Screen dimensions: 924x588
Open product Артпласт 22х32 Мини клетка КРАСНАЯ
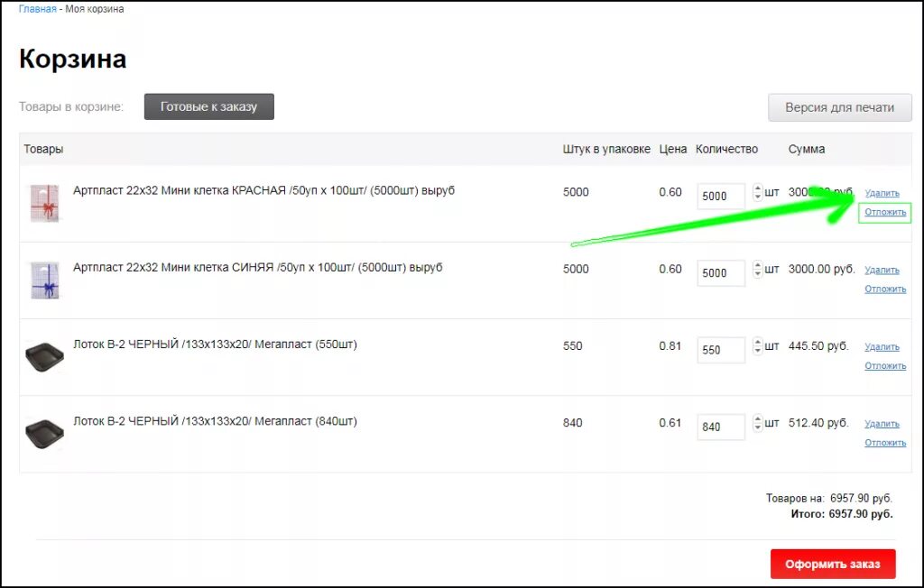coord(264,191)
